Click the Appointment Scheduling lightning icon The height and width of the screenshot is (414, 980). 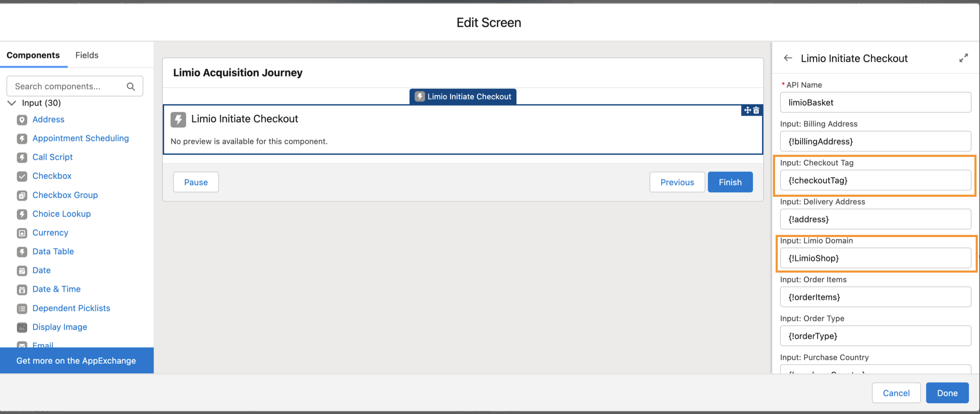(22, 138)
